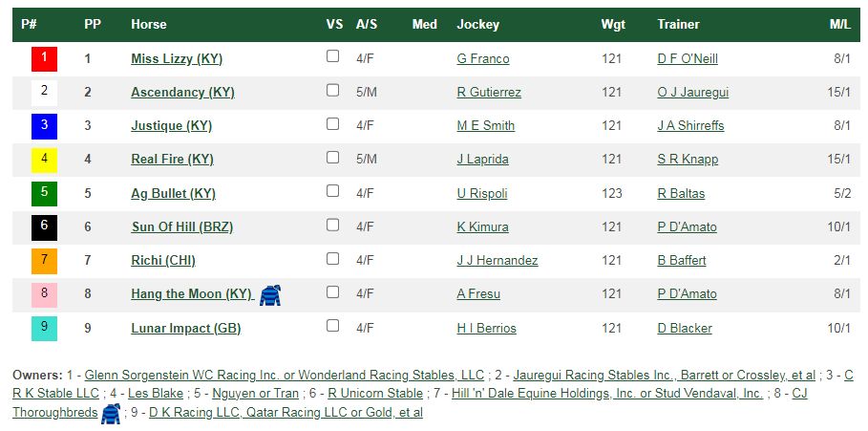Click the yellow number 4 program badge
The height and width of the screenshot is (431, 868).
pyautogui.click(x=44, y=160)
